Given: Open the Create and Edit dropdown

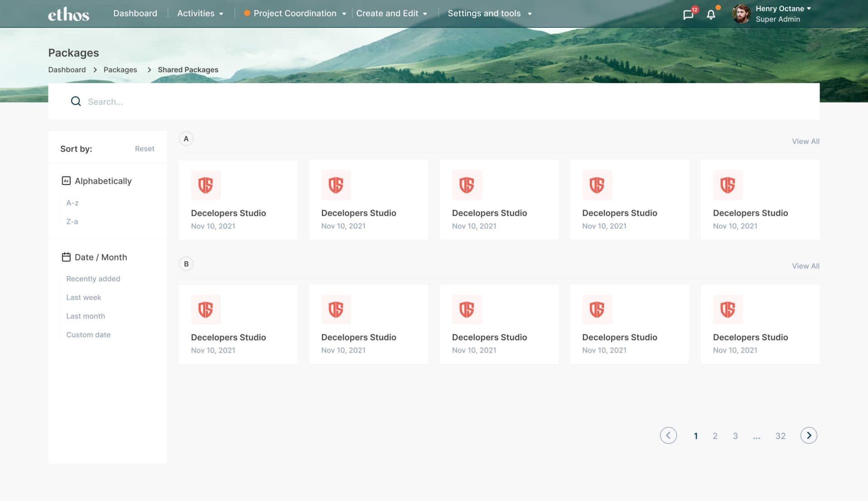Looking at the screenshot, I should [x=392, y=14].
